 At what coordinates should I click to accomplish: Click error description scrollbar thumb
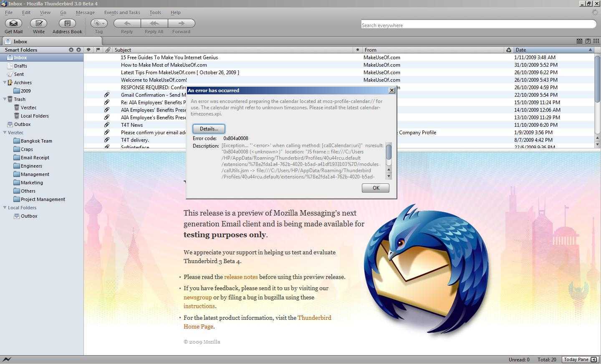click(x=389, y=151)
